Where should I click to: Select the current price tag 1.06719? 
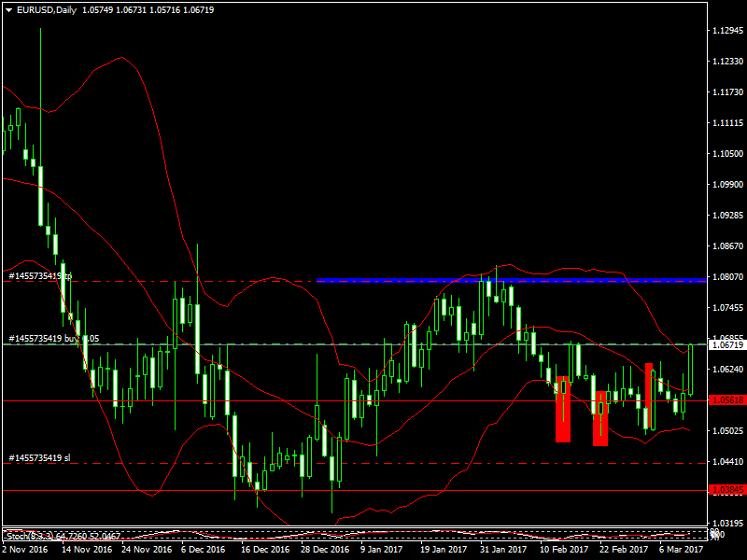point(727,344)
